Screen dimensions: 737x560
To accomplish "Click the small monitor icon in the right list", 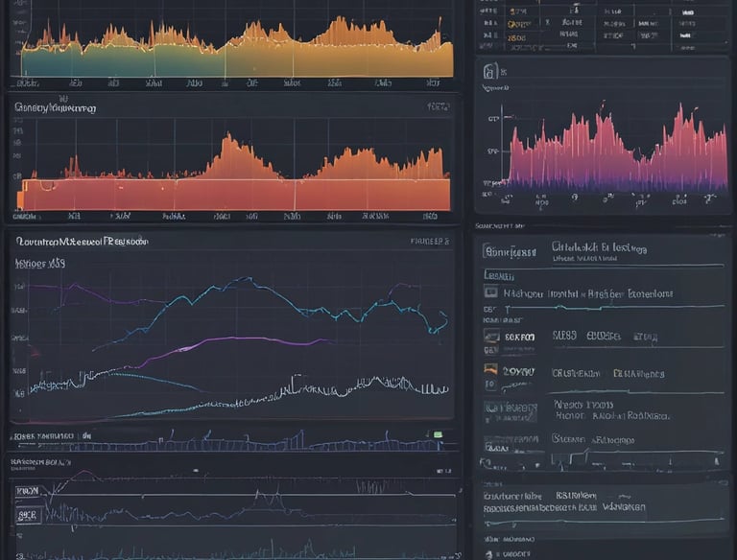I will coord(490,292).
